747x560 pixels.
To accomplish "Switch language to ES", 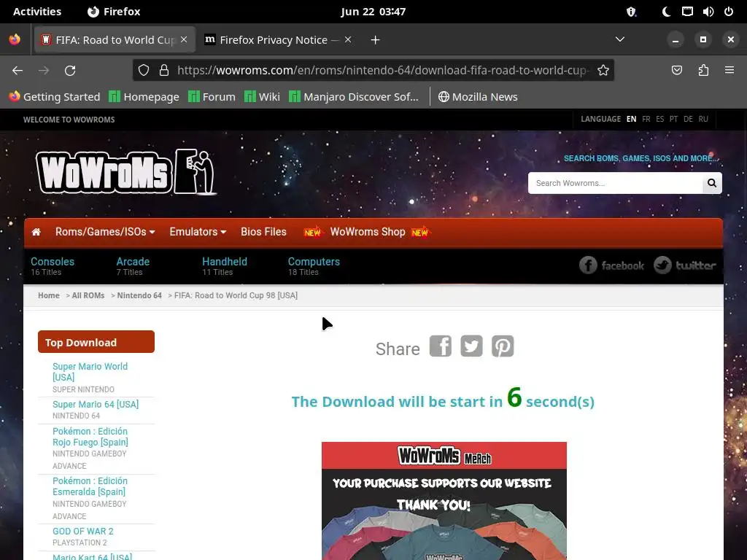I will point(659,119).
